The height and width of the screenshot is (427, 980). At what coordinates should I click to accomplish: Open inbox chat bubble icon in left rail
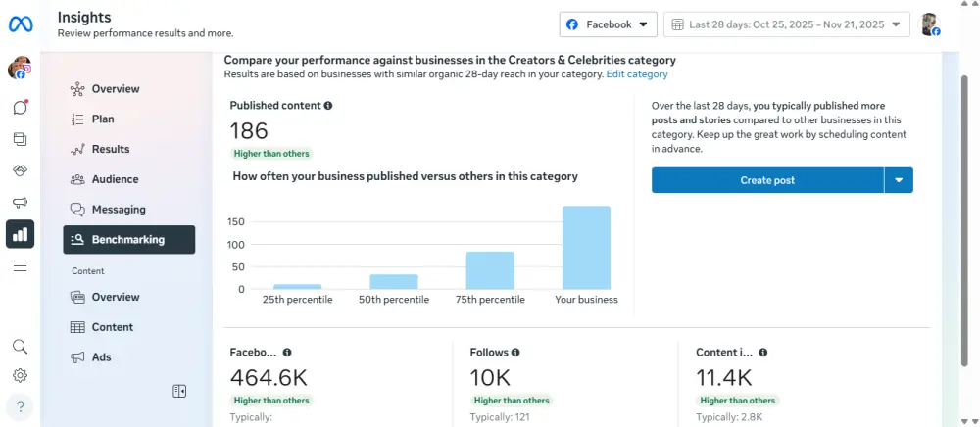(20, 108)
